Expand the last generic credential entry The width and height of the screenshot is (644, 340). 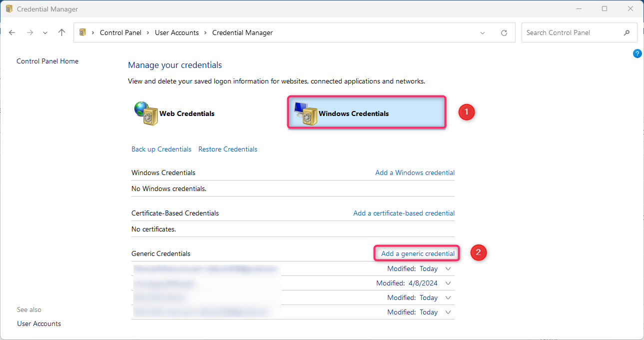(x=448, y=312)
